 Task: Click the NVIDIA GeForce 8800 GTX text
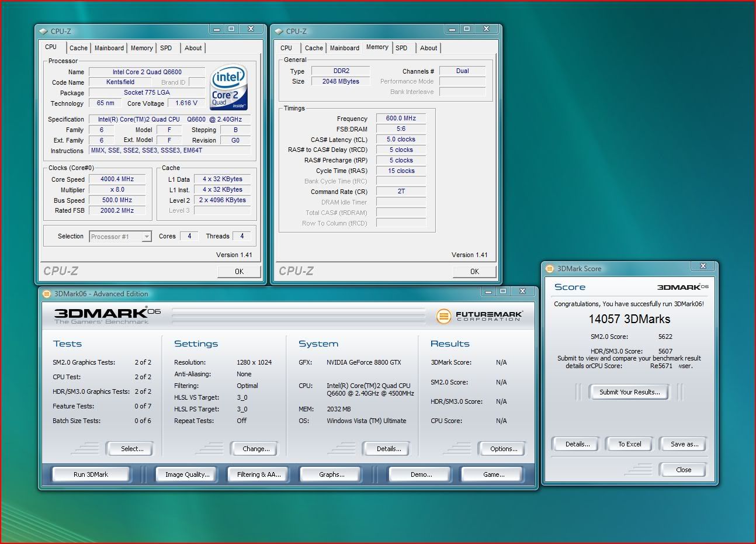click(x=363, y=362)
